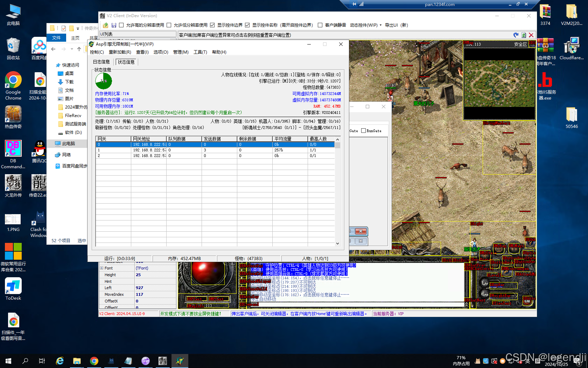Open the 此电脑 desktop icon
The image size is (588, 368).
13,15
